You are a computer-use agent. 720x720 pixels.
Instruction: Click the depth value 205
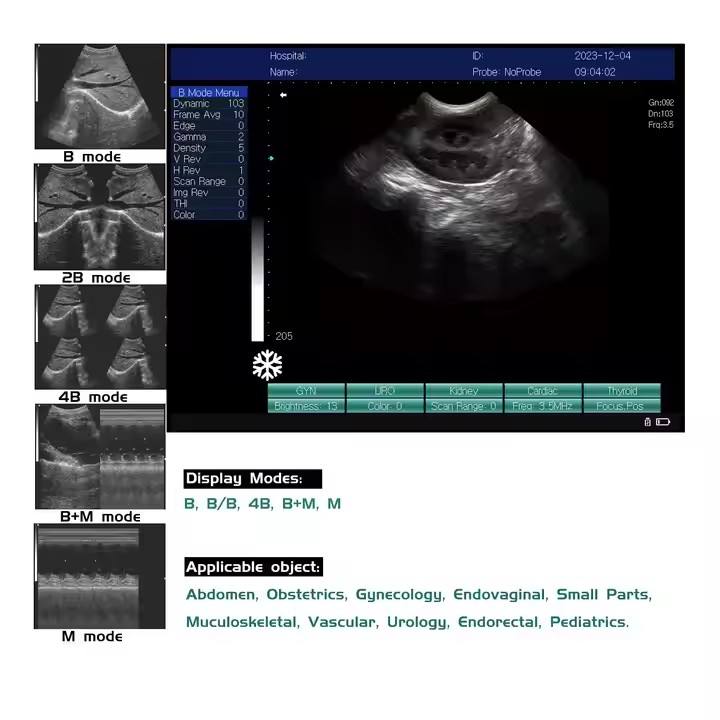pyautogui.click(x=284, y=336)
